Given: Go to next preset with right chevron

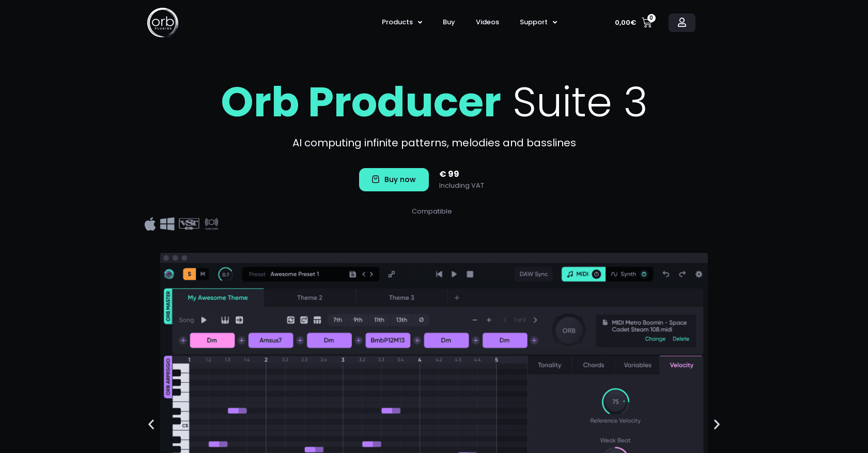Looking at the screenshot, I should pyautogui.click(x=371, y=274).
